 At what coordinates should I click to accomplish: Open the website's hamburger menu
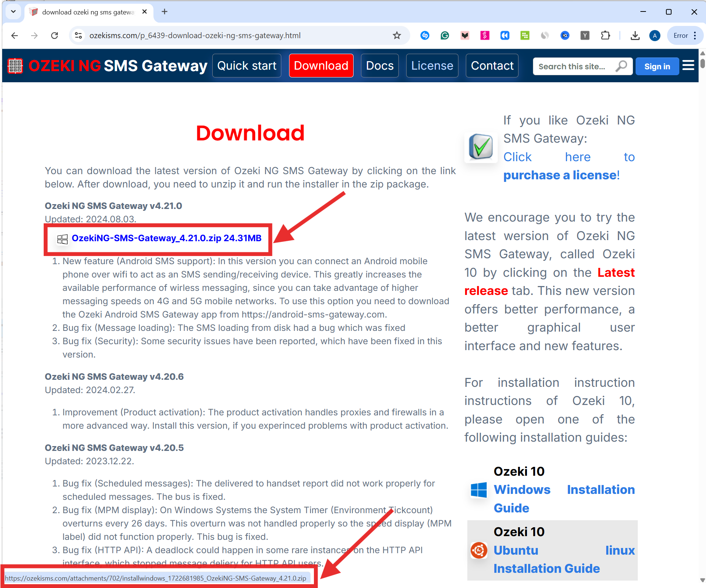pos(689,65)
